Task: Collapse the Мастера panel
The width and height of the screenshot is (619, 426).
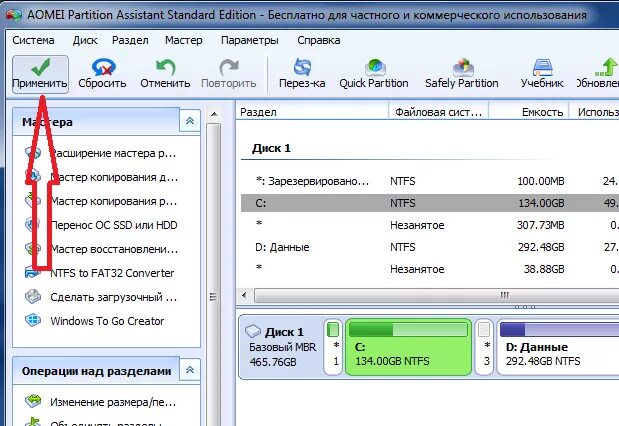Action: (190, 121)
